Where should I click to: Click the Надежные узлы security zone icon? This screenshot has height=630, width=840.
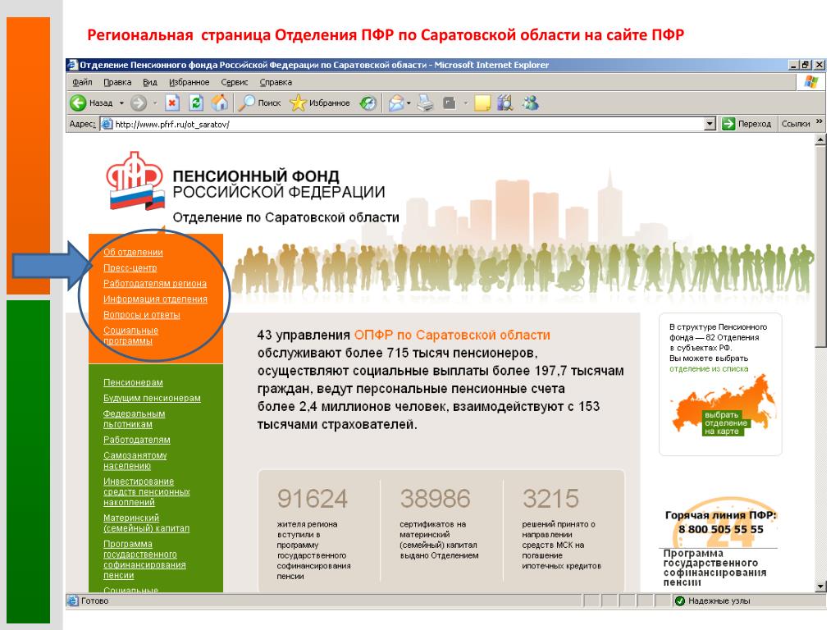[680, 601]
